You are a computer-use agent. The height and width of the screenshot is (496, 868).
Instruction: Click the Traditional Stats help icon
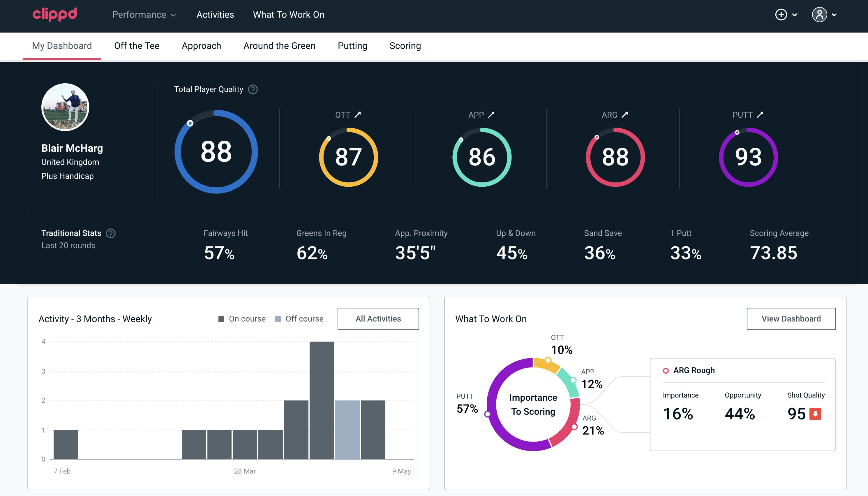click(110, 233)
